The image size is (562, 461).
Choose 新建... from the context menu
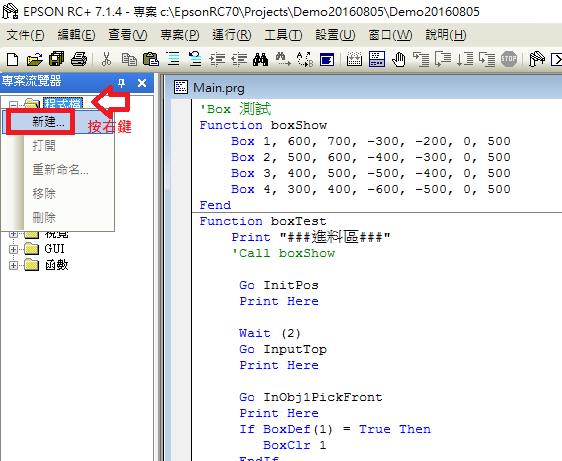coord(48,122)
